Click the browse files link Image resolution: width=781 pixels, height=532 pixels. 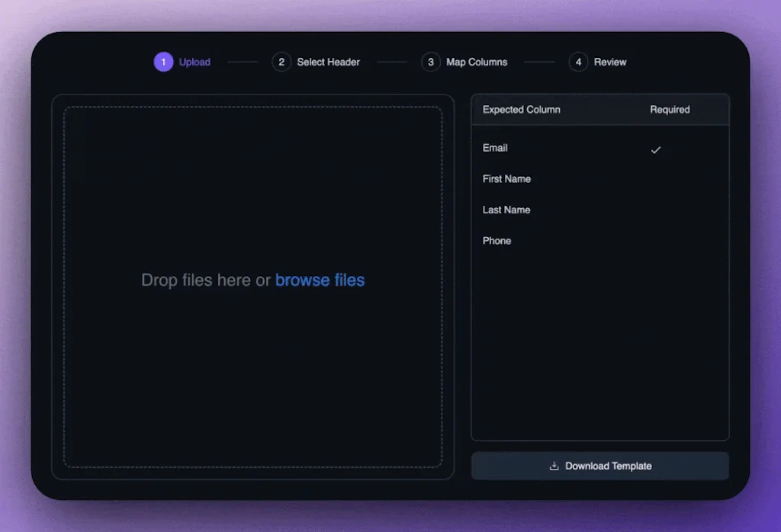(320, 280)
